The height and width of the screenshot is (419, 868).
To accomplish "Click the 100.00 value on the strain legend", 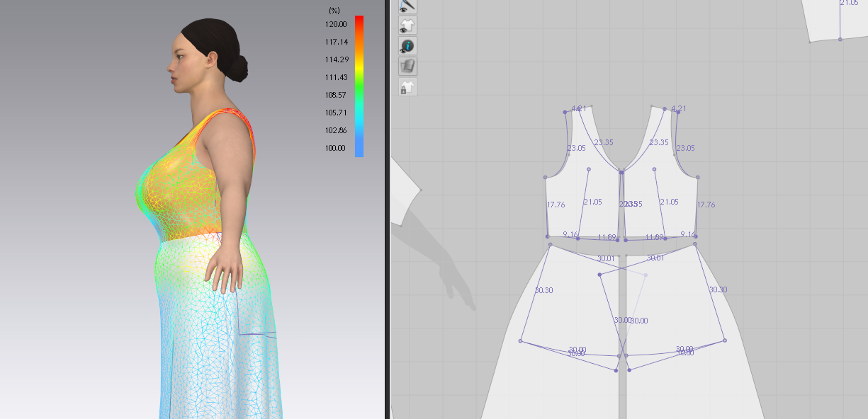I will [336, 148].
